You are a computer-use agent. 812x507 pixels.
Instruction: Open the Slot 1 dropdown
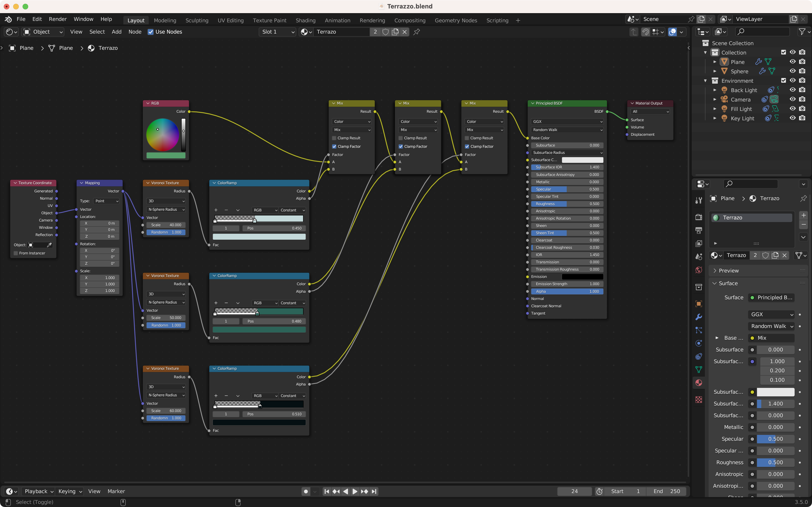click(x=277, y=32)
